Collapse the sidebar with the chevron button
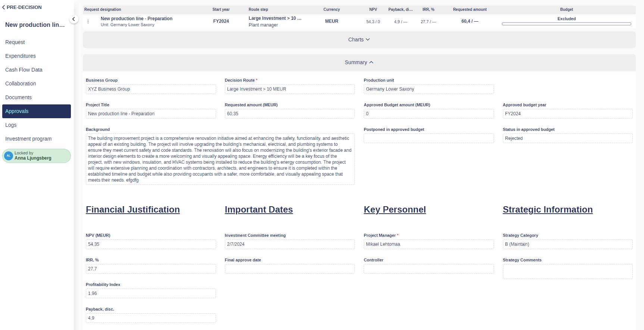This screenshot has width=644, height=330. [74, 19]
